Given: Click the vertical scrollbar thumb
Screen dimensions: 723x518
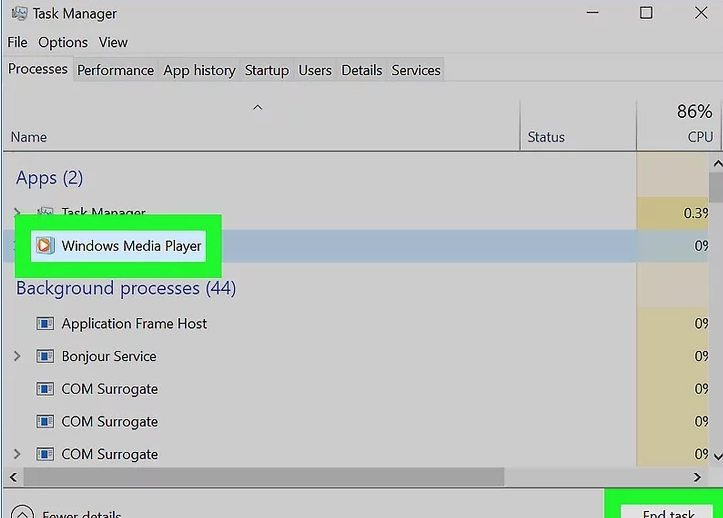Looking at the screenshot, I should pyautogui.click(x=717, y=187).
